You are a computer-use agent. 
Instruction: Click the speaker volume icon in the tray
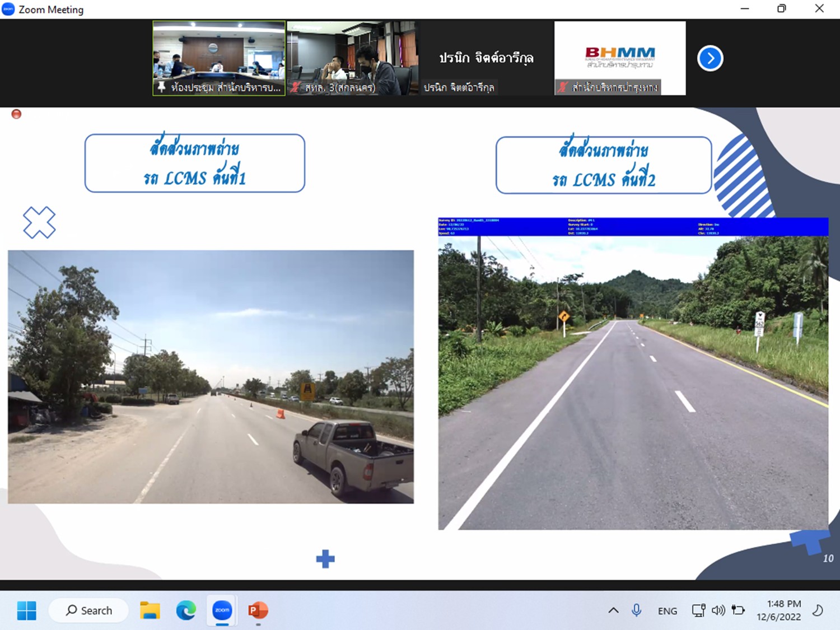(x=718, y=610)
